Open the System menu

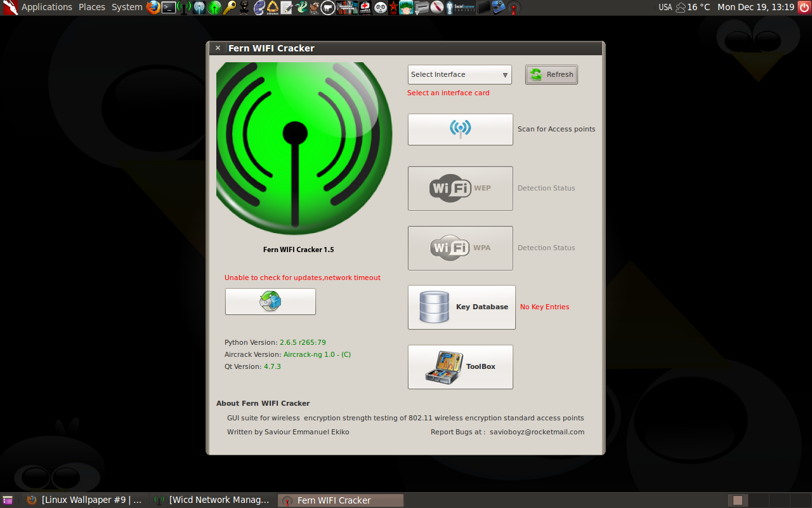(127, 7)
